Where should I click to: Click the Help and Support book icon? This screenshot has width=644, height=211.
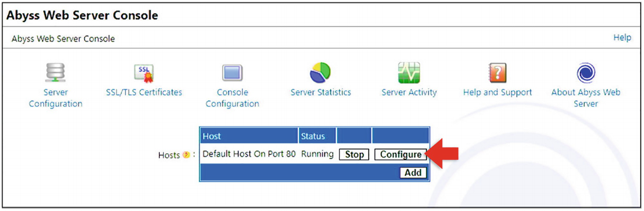(x=497, y=73)
